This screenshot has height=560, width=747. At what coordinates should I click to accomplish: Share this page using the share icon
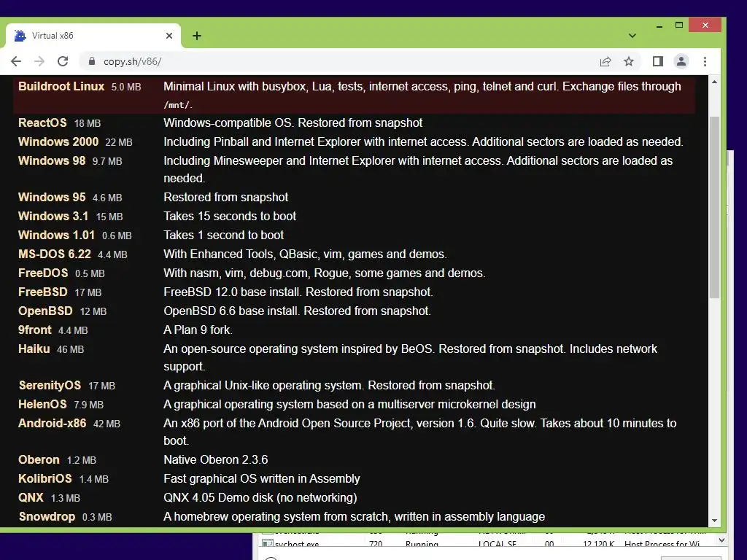(x=605, y=61)
